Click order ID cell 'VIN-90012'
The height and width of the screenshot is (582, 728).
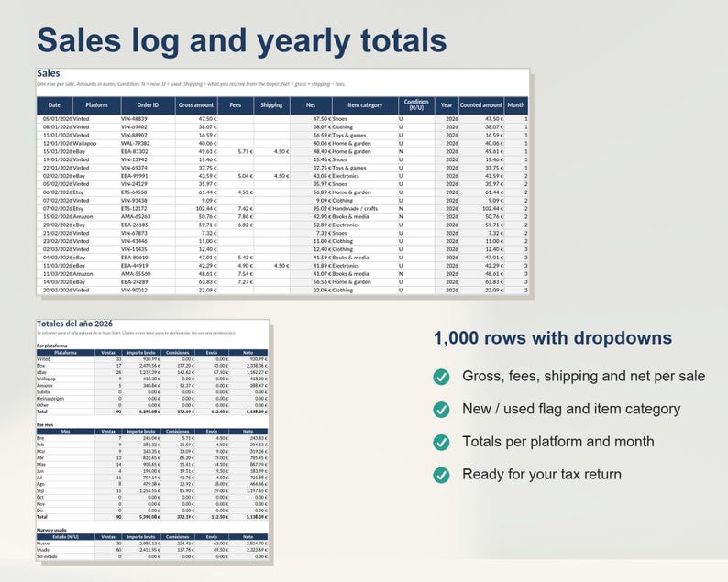pos(148,290)
